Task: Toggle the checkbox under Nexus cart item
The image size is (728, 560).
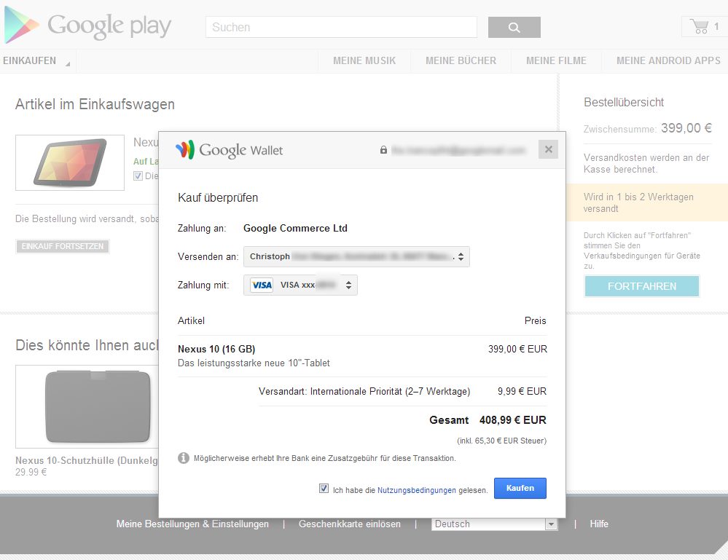Action: point(138,176)
